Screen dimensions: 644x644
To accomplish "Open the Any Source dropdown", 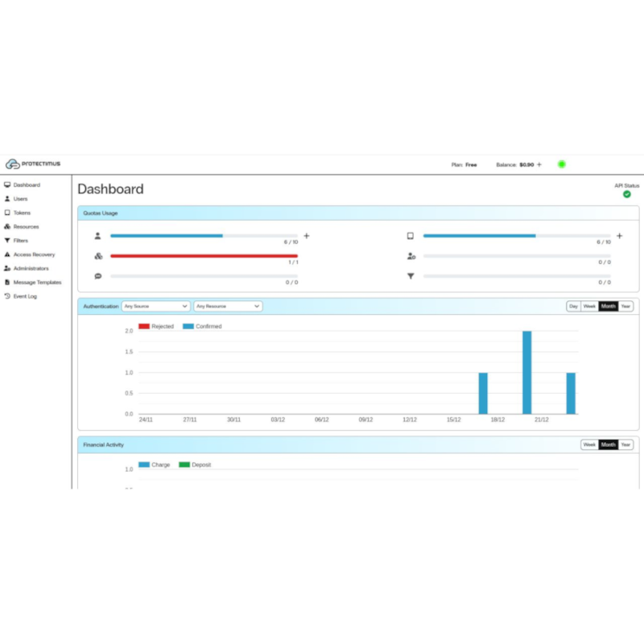I will tap(155, 307).
